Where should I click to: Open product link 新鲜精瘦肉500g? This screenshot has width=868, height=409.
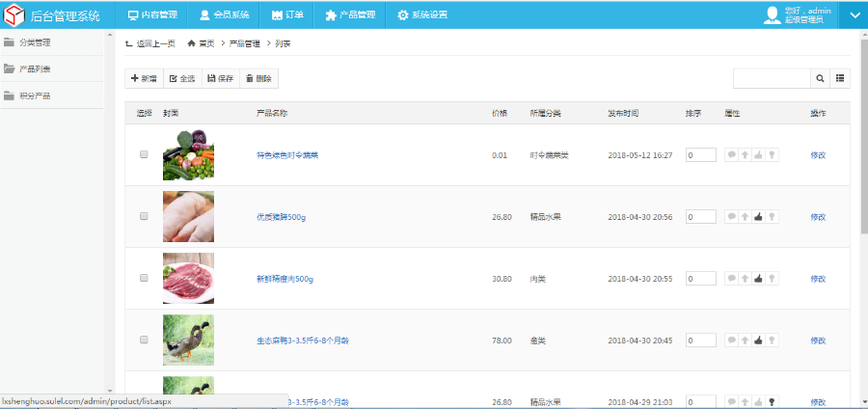(x=285, y=279)
